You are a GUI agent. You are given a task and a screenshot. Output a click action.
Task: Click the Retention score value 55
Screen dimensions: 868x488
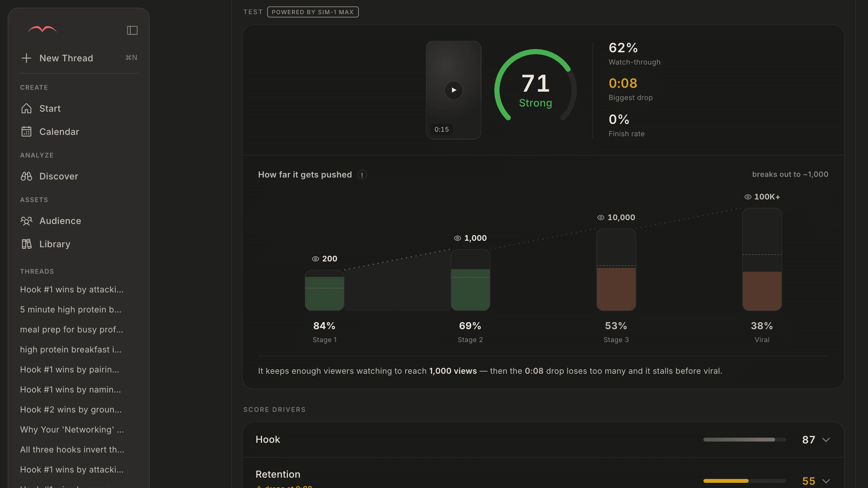808,481
